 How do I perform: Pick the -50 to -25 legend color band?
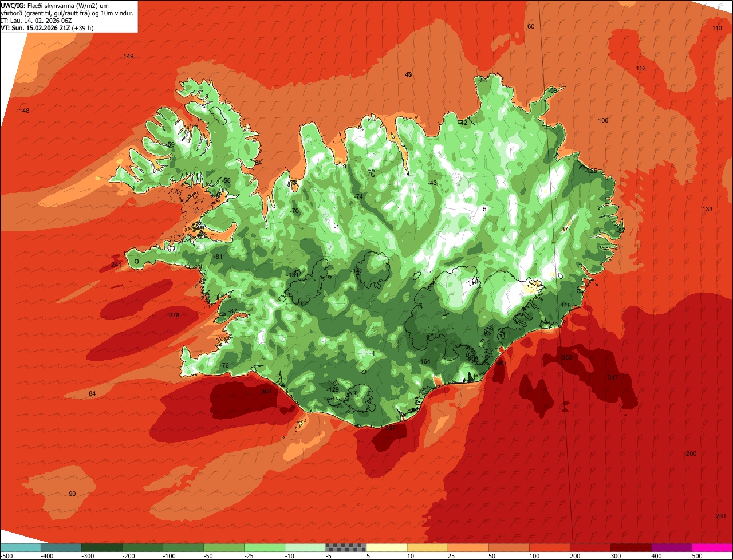point(224,547)
